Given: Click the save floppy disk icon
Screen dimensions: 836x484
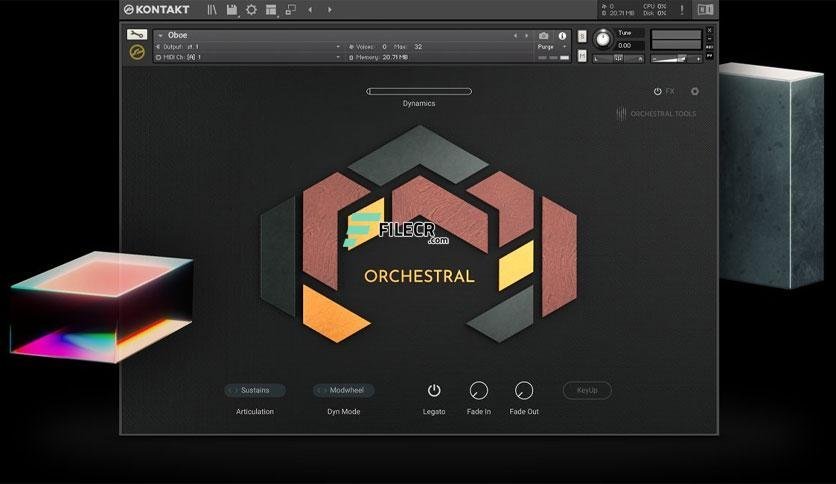Looking at the screenshot, I should (232, 10).
